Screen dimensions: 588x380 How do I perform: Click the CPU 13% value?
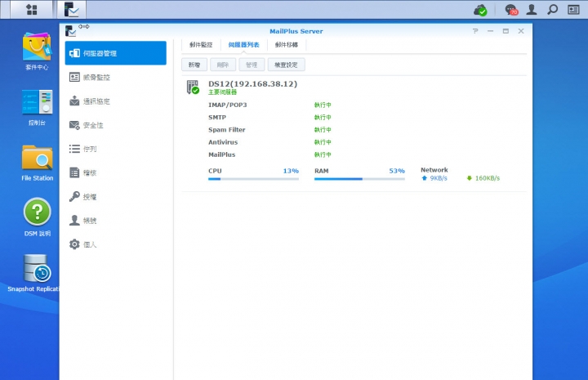[291, 171]
